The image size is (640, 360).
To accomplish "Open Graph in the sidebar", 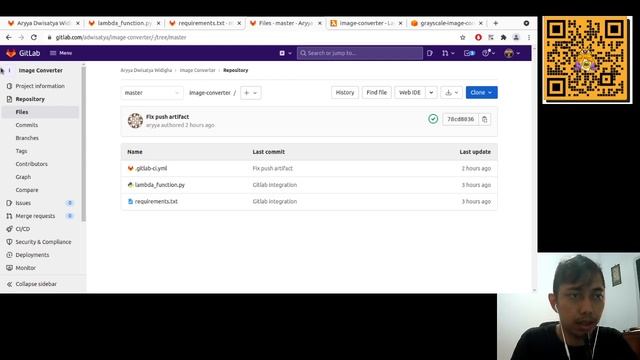I will [x=23, y=177].
